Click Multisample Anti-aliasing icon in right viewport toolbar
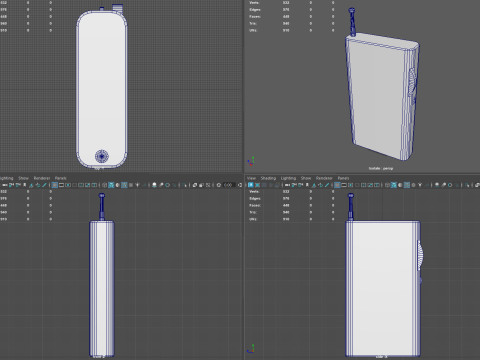The image size is (480, 360). coord(450,185)
